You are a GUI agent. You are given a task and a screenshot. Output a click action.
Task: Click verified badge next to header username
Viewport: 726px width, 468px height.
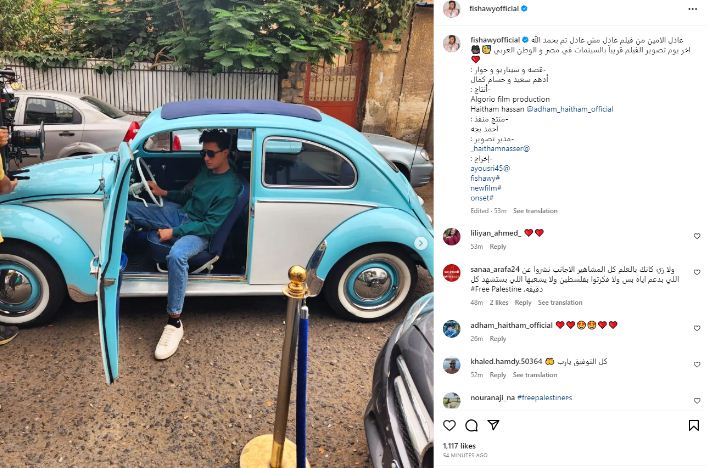(525, 9)
